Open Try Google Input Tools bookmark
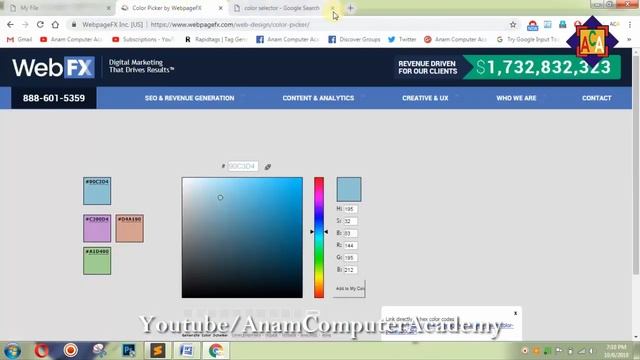 pyautogui.click(x=527, y=39)
